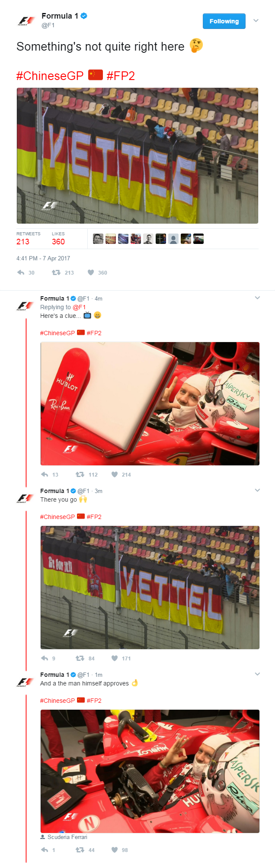Retweet the main tweet with 213 retweets
Viewport: 275px width, 868px height.
56,272
